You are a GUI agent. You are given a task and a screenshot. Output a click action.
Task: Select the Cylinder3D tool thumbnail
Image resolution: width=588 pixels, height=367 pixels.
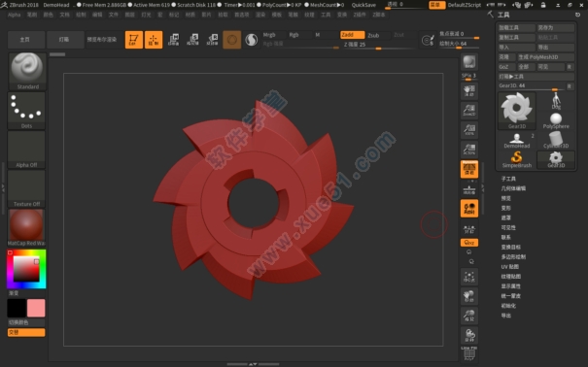pos(556,141)
